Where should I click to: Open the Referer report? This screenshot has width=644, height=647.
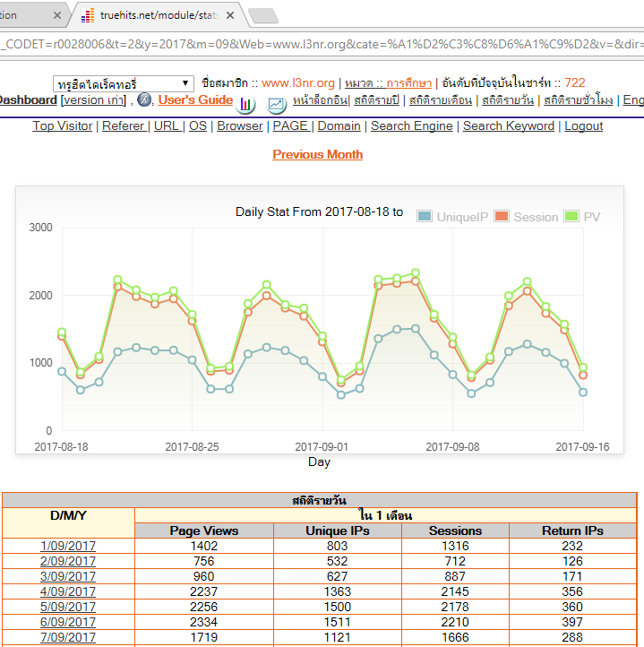click(x=123, y=125)
